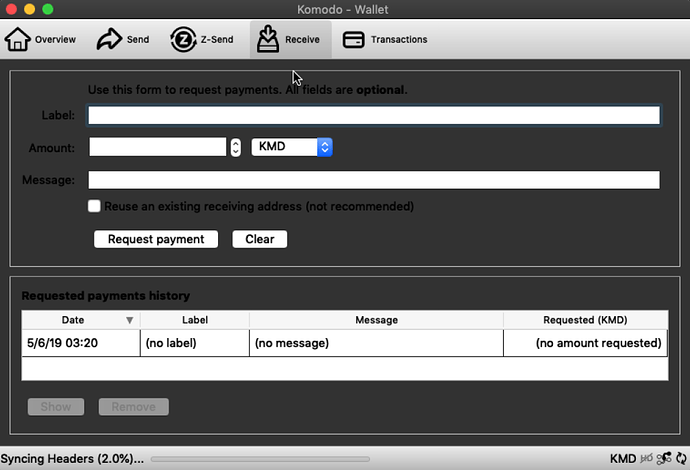
Task: Click the circular sync arrows status icon
Action: pos(681,458)
